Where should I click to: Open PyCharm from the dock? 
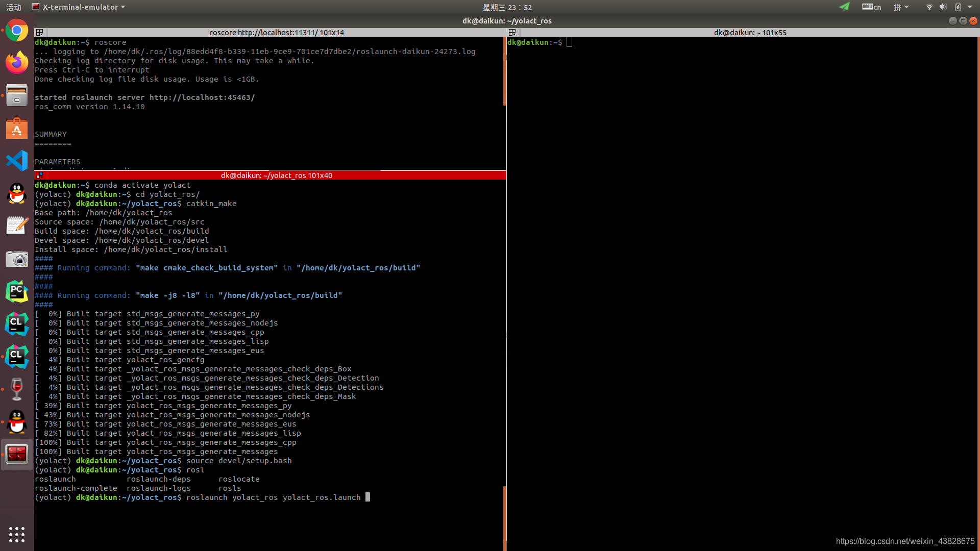click(x=17, y=291)
